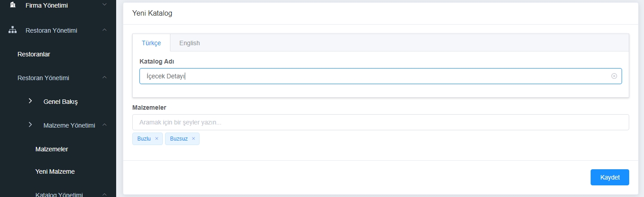Collapse the nested Restoran Yönetimi submenu chevron
The image size is (644, 197).
104,77
